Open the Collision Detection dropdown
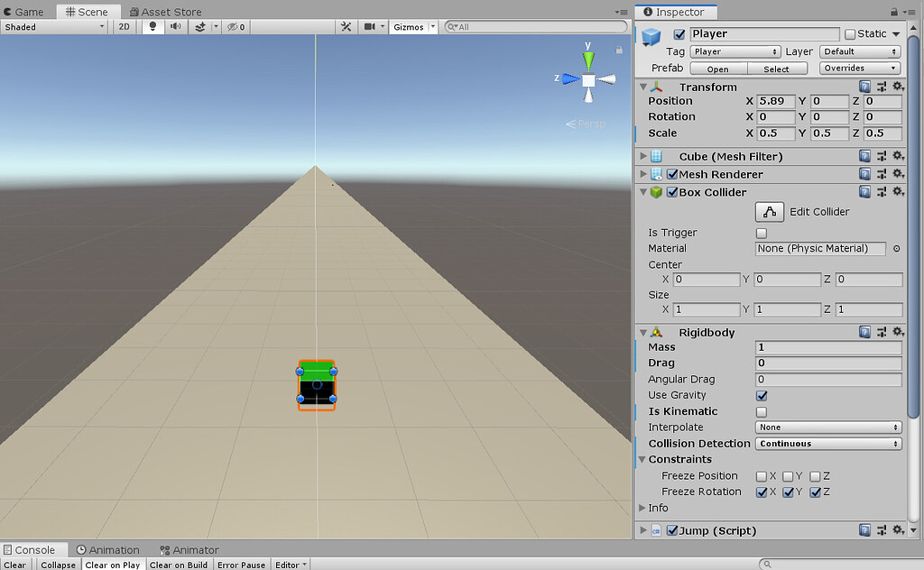The width and height of the screenshot is (924, 570). pyautogui.click(x=827, y=443)
